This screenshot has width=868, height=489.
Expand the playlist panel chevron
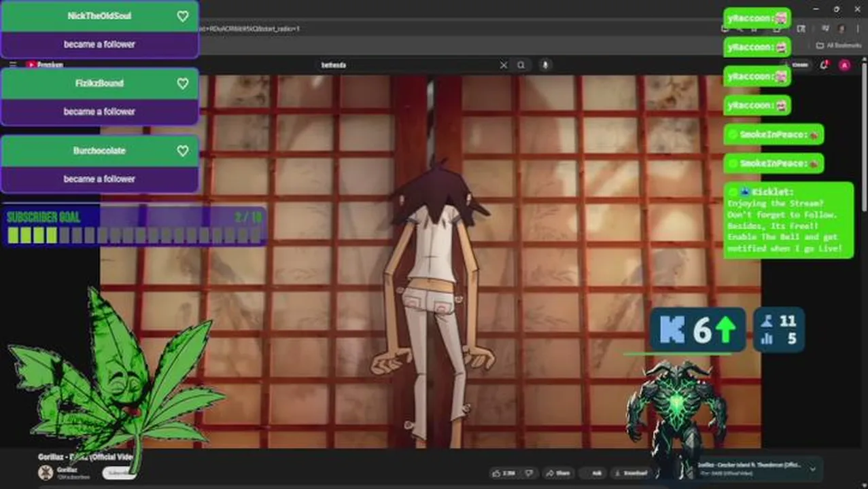pos(812,469)
